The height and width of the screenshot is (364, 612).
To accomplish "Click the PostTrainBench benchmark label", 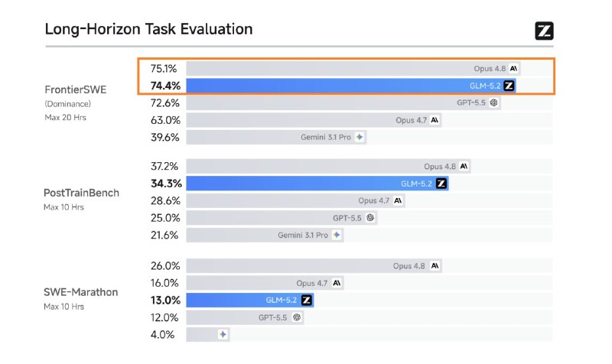I will [81, 193].
